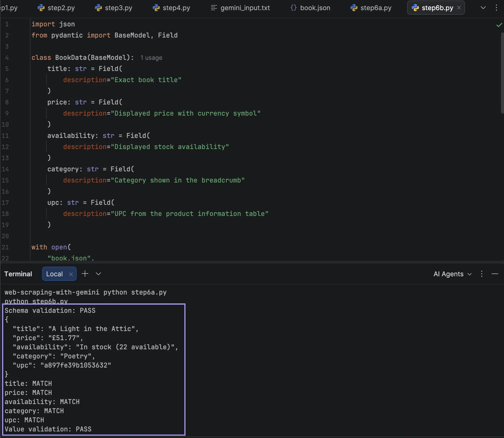This screenshot has height=438, width=504.
Task: Close the step6b.py tab
Action: 459,8
